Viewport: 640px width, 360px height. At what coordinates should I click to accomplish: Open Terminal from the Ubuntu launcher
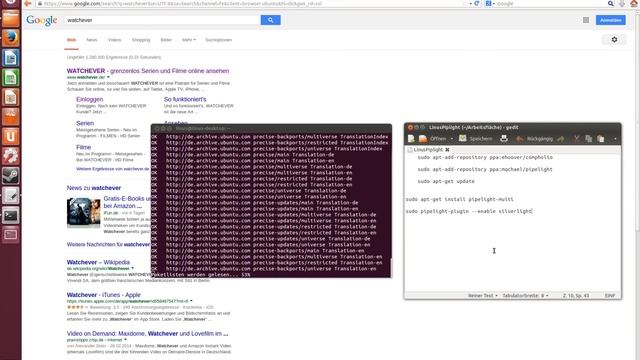(x=11, y=215)
